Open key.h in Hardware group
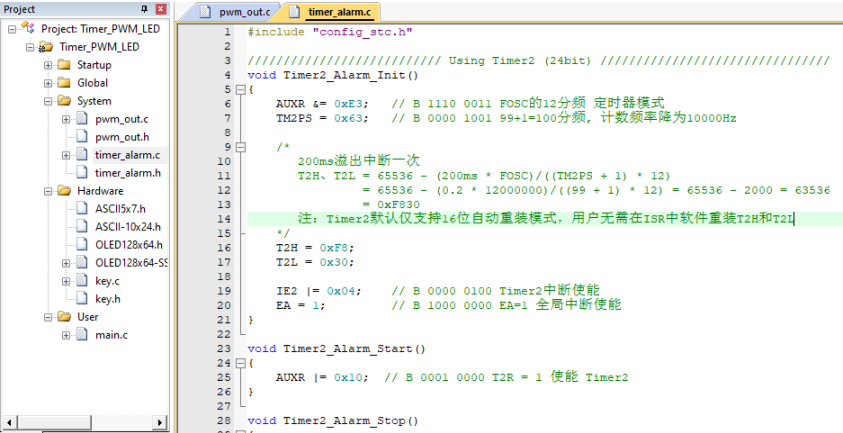The height and width of the screenshot is (433, 843). (108, 299)
